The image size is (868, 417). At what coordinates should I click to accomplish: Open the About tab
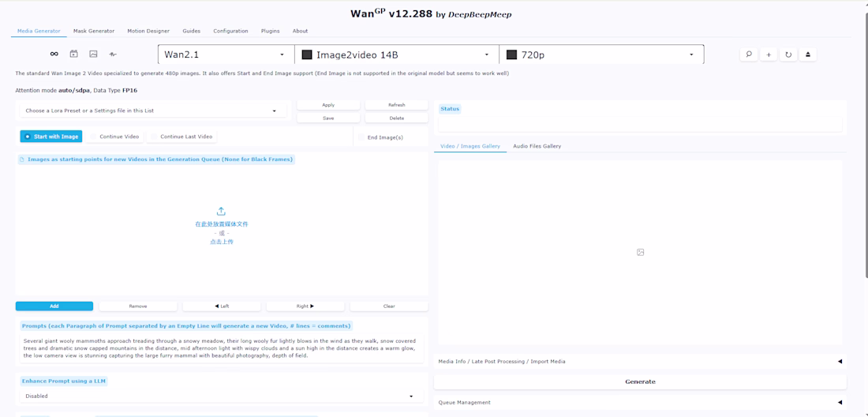point(300,31)
